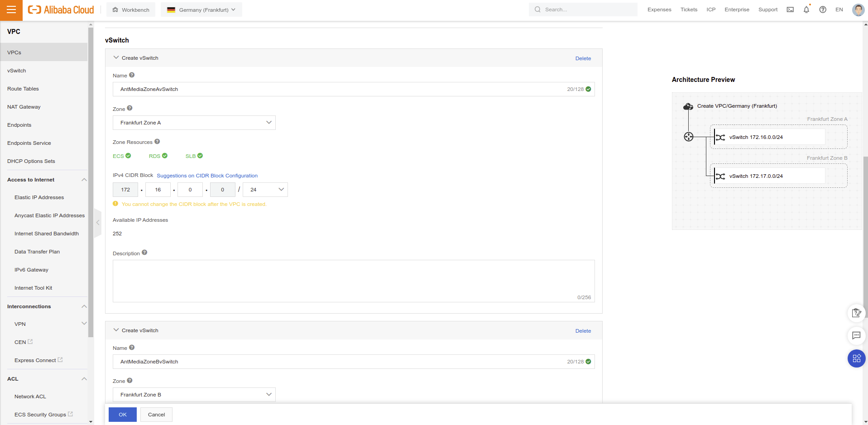This screenshot has height=425, width=868.
Task: Click the RDS availability check icon
Action: coord(165,156)
